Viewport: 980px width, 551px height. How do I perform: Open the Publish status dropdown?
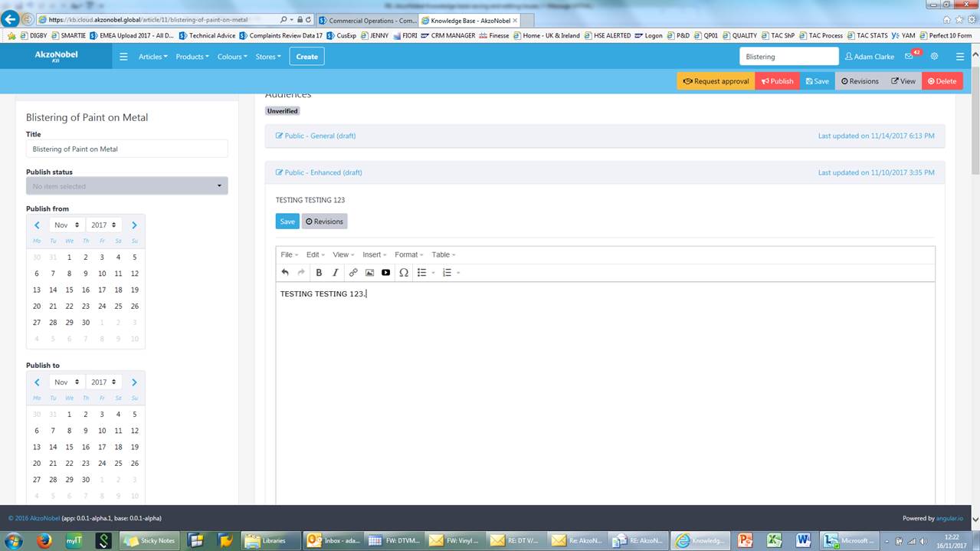point(126,186)
